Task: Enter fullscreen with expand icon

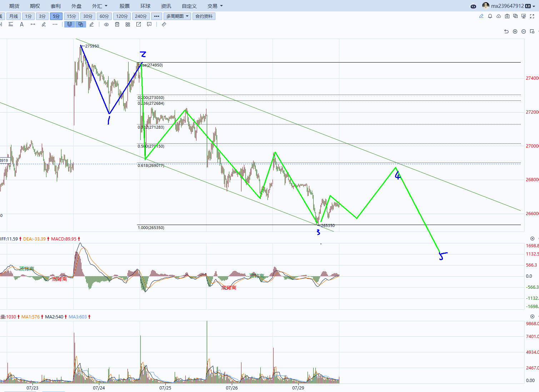Action: (x=532, y=16)
